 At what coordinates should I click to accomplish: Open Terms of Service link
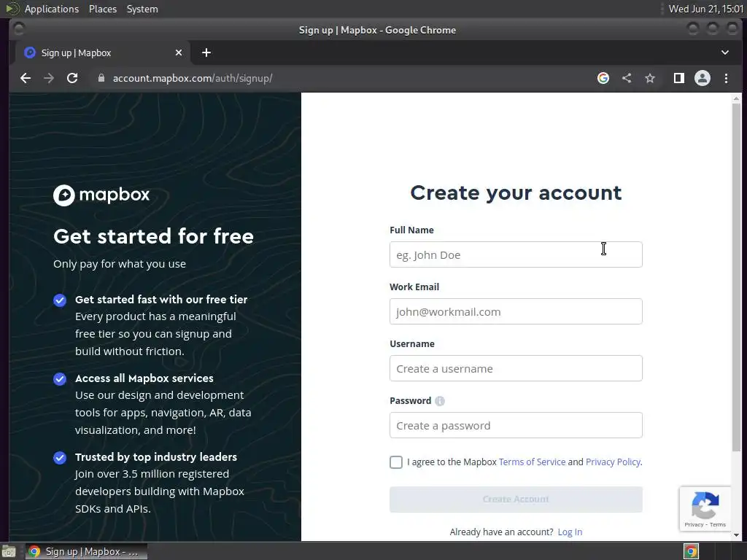(x=532, y=462)
